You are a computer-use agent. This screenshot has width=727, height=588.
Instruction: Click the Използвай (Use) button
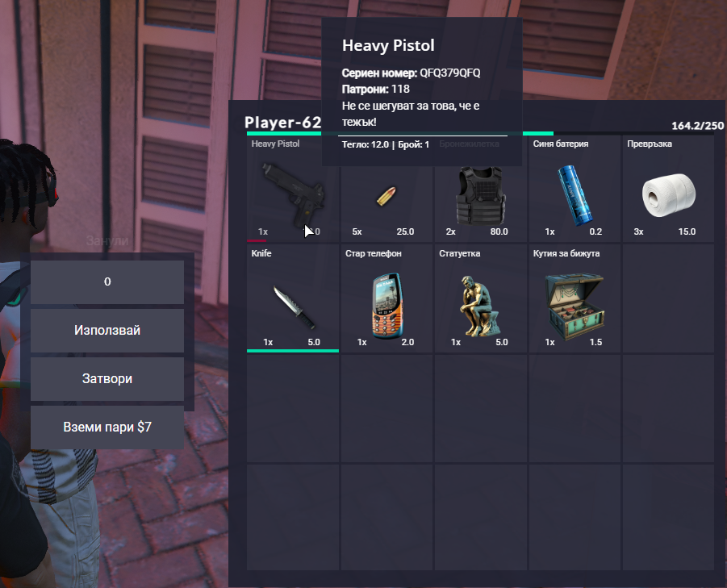coord(107,331)
